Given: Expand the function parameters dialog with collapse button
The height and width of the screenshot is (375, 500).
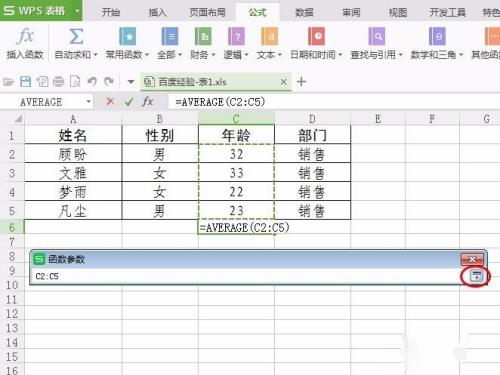Looking at the screenshot, I should pos(476,276).
